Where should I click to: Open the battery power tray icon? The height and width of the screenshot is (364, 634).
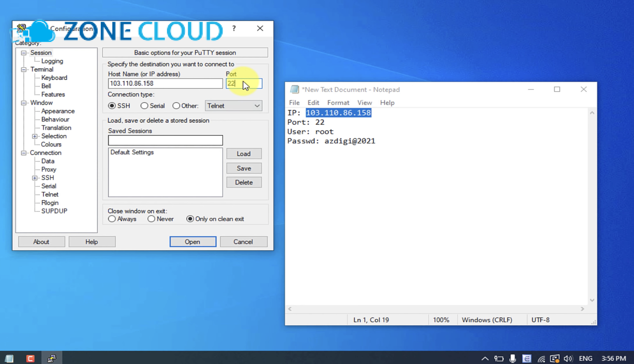coord(499,359)
